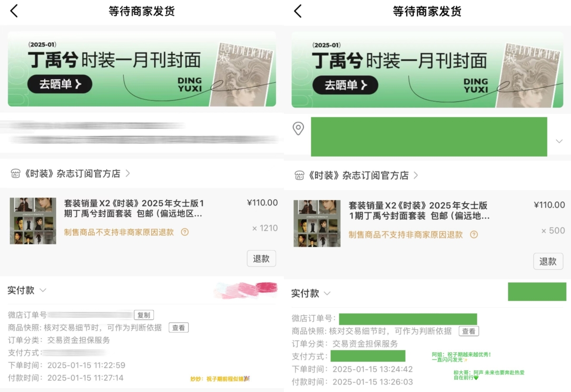571x392 pixels.
Task: Expand the address chevron on the right order
Action: [559, 141]
